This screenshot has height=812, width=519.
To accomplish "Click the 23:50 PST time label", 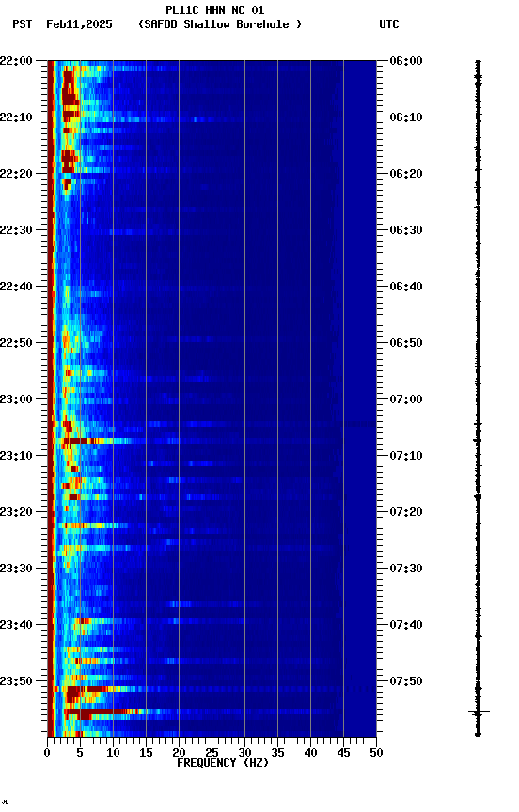I will pyautogui.click(x=16, y=681).
